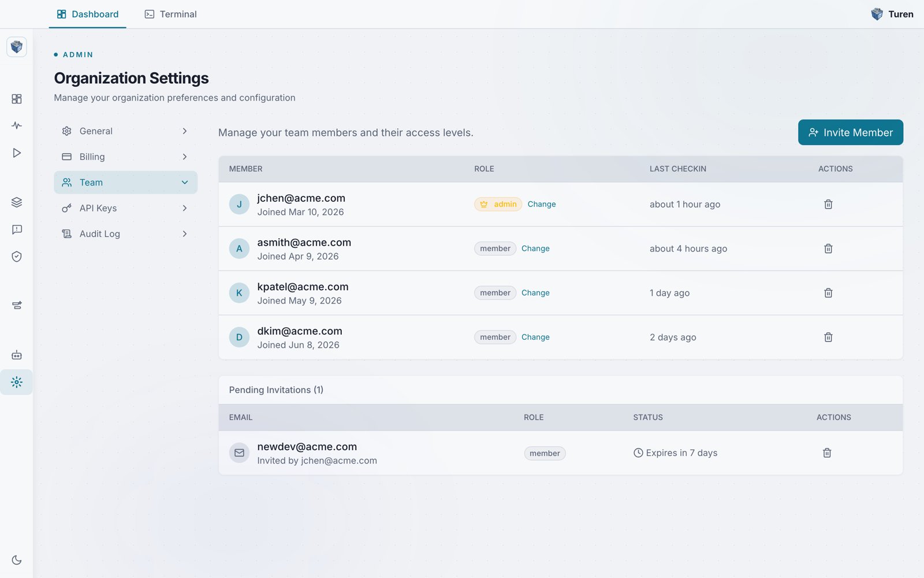Image resolution: width=924 pixels, height=578 pixels.
Task: Click the crown admin role badge
Action: coord(498,204)
